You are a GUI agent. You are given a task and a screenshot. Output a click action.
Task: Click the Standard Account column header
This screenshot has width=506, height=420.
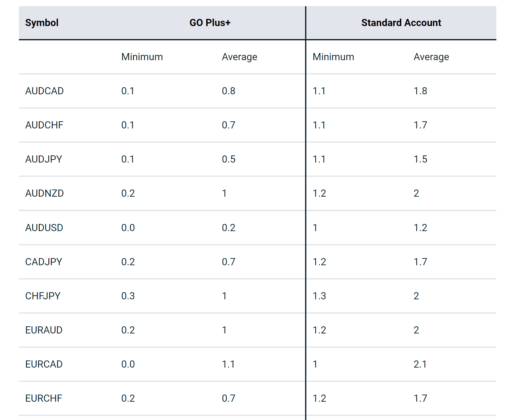coord(401,23)
